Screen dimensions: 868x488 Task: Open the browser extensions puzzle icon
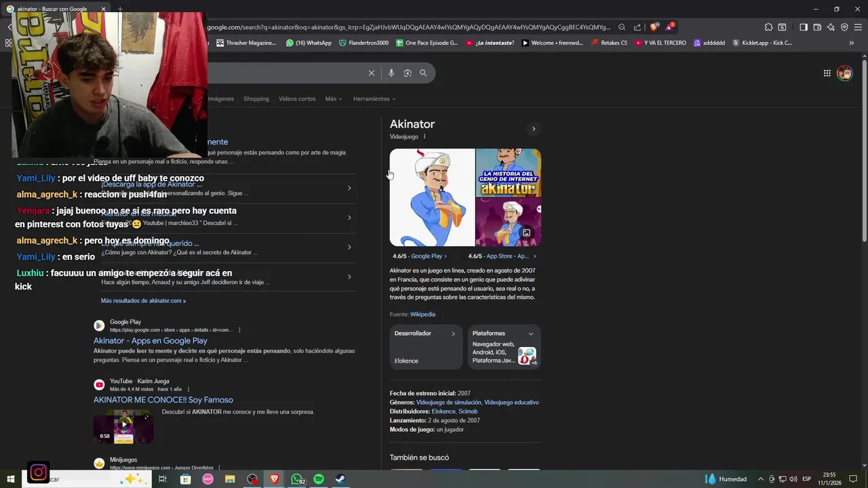768,27
